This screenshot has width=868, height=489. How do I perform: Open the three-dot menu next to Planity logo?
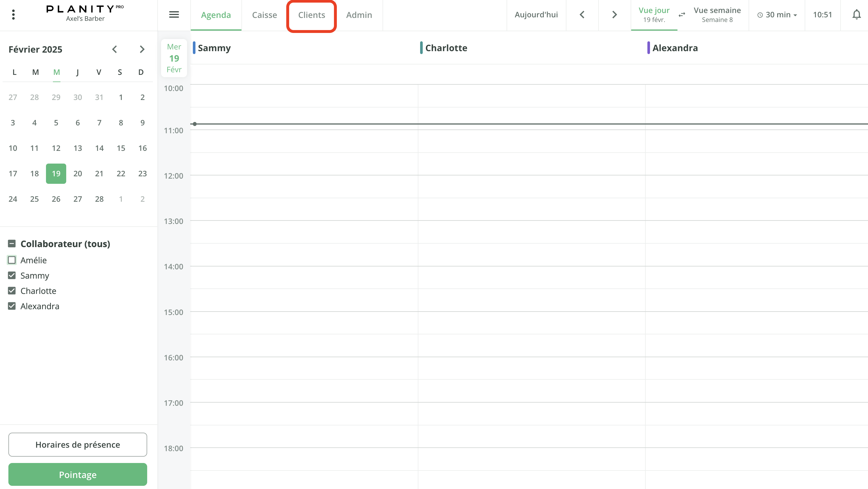pos(13,14)
